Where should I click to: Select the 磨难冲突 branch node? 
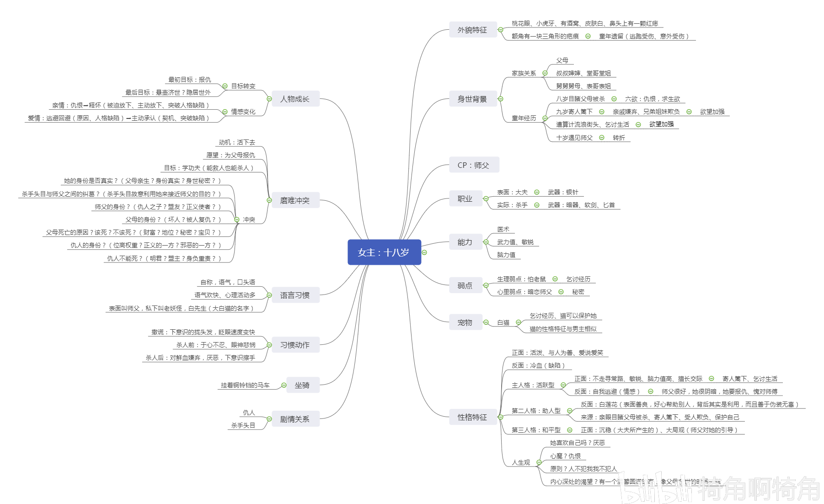pyautogui.click(x=295, y=200)
